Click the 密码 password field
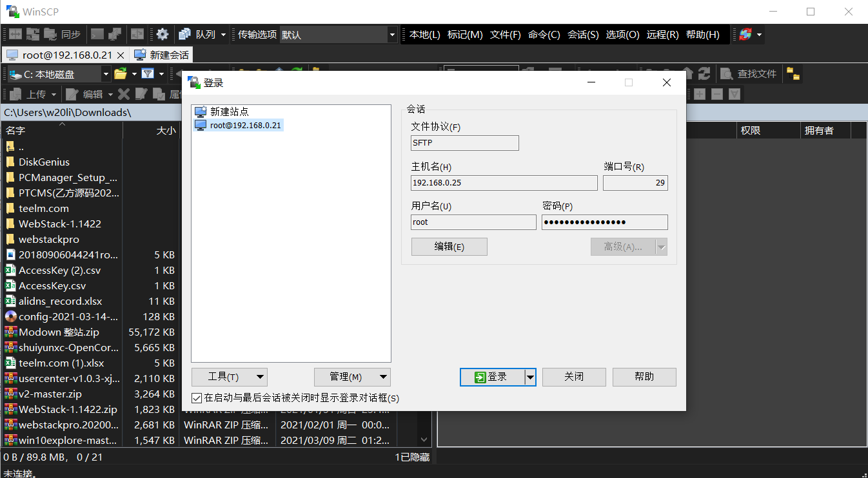This screenshot has height=478, width=868. pos(605,222)
